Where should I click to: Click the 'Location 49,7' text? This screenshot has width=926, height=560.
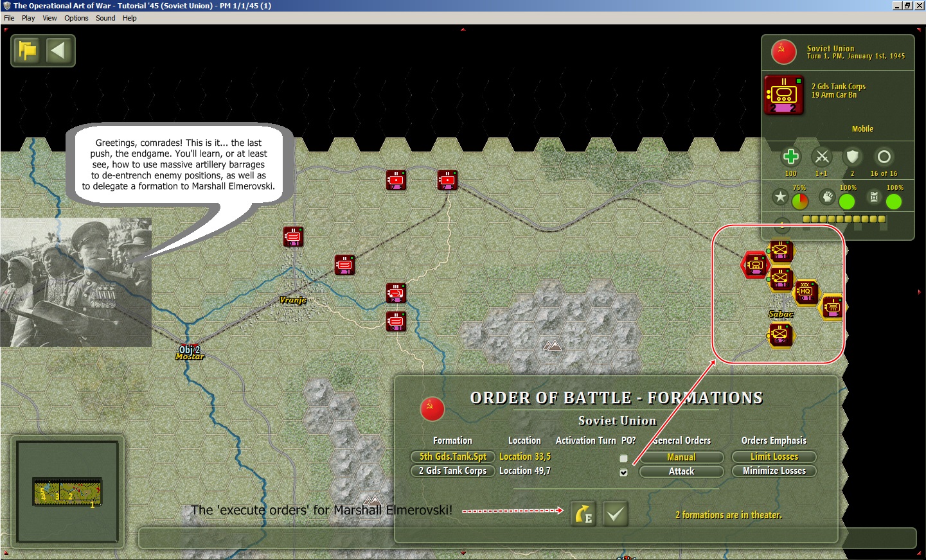coord(525,471)
